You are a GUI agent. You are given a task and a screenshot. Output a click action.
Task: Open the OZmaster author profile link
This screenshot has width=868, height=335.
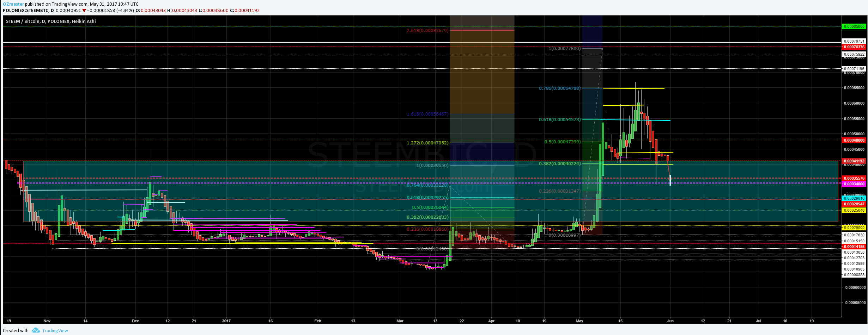point(13,4)
